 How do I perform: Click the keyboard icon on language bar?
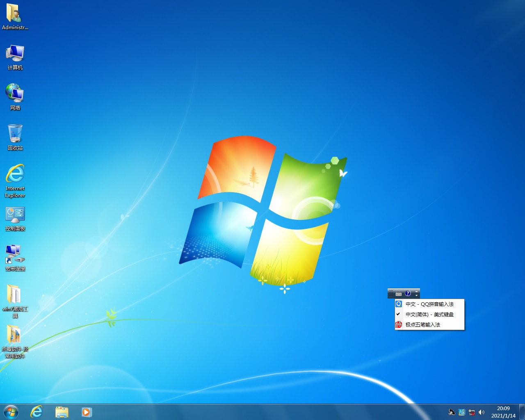(x=399, y=294)
